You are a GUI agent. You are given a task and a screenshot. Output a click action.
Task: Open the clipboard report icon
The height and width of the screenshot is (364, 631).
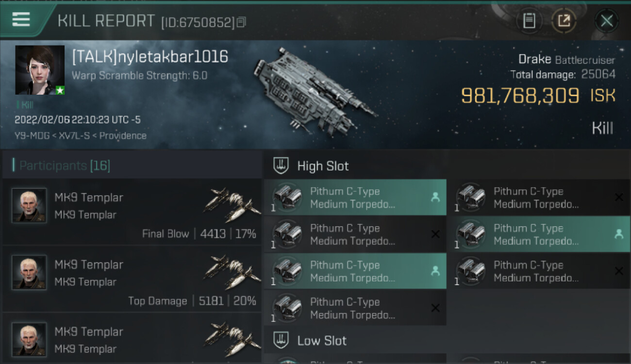[x=529, y=21]
